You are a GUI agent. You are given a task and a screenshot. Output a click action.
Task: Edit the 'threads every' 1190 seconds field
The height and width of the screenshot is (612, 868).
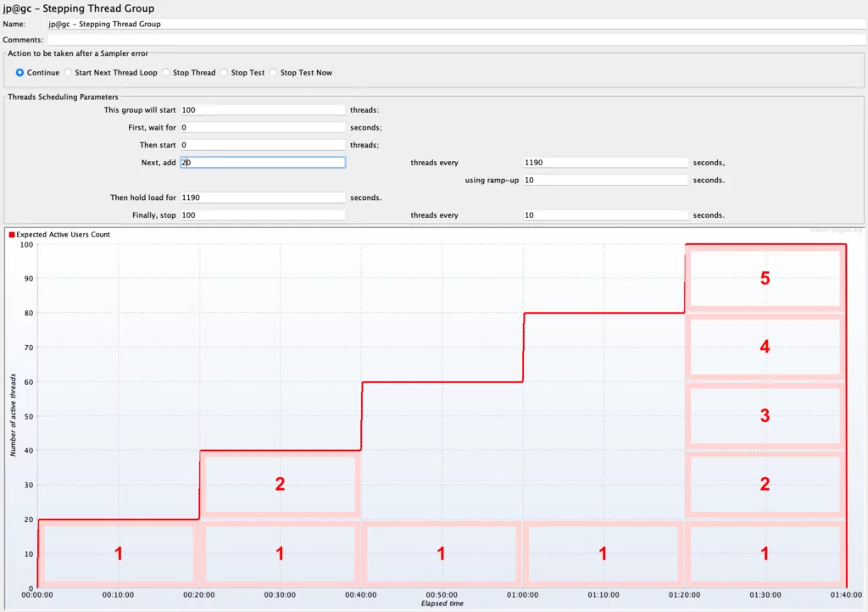605,162
